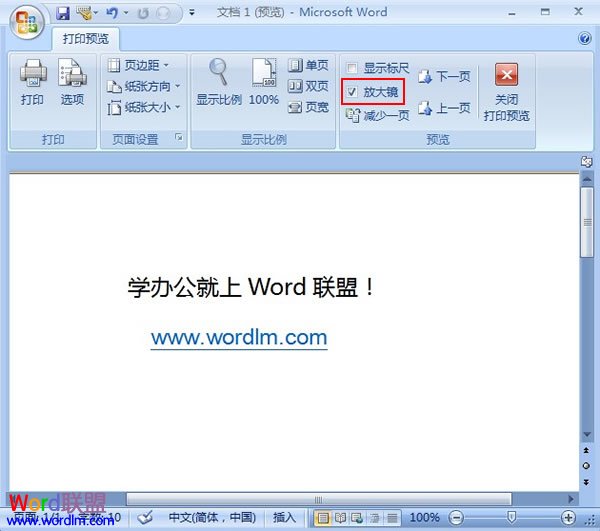Viewport: 600px width, 531px height.
Task: Switch to 双页 two page view
Action: [308, 86]
